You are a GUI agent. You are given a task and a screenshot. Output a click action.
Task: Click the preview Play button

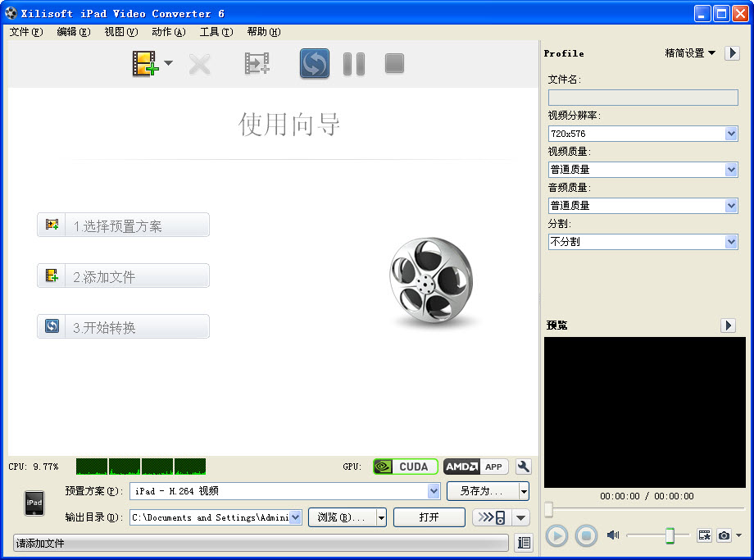pos(556,535)
